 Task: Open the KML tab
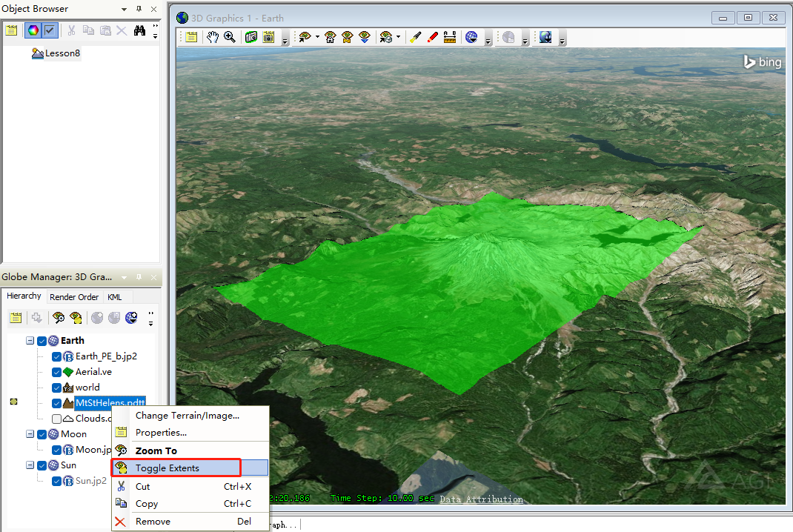[x=115, y=297]
